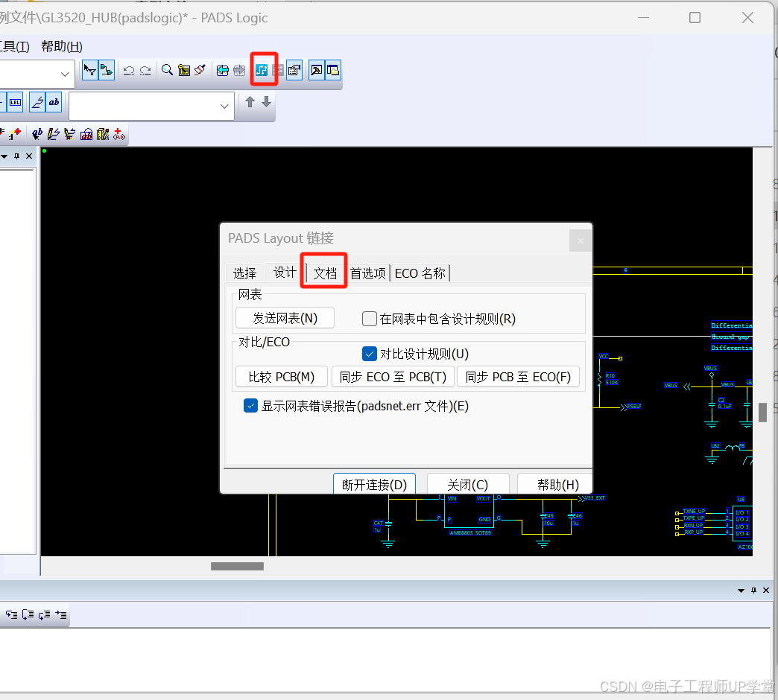
Task: Click the red-plus add icon
Action: point(15,134)
